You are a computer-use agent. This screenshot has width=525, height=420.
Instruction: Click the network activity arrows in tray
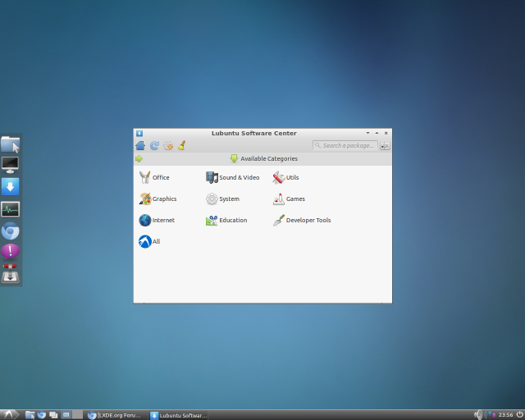[x=491, y=415]
